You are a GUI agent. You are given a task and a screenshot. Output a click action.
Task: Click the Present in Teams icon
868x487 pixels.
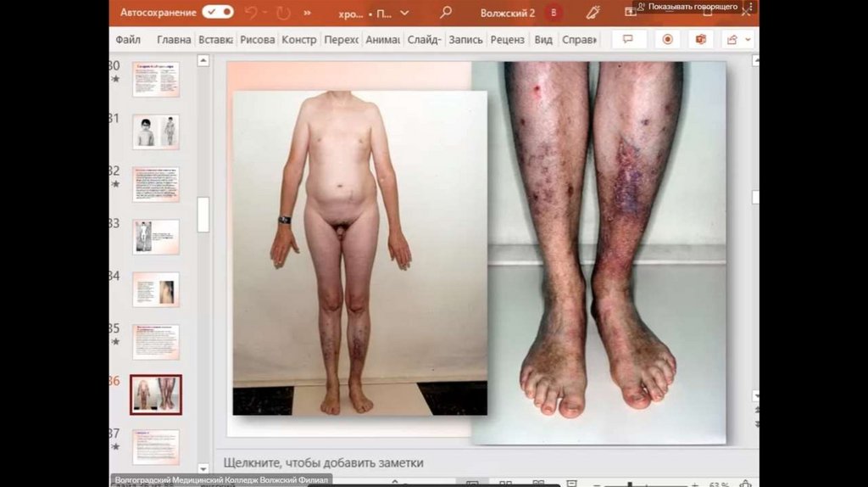coord(700,40)
